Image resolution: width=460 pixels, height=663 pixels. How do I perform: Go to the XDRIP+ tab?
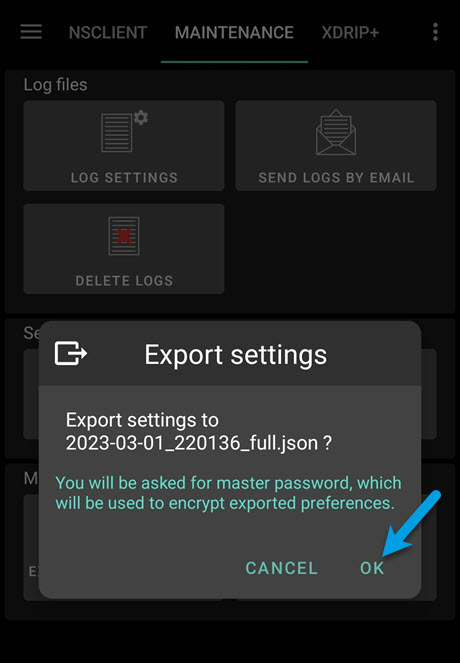tap(350, 33)
